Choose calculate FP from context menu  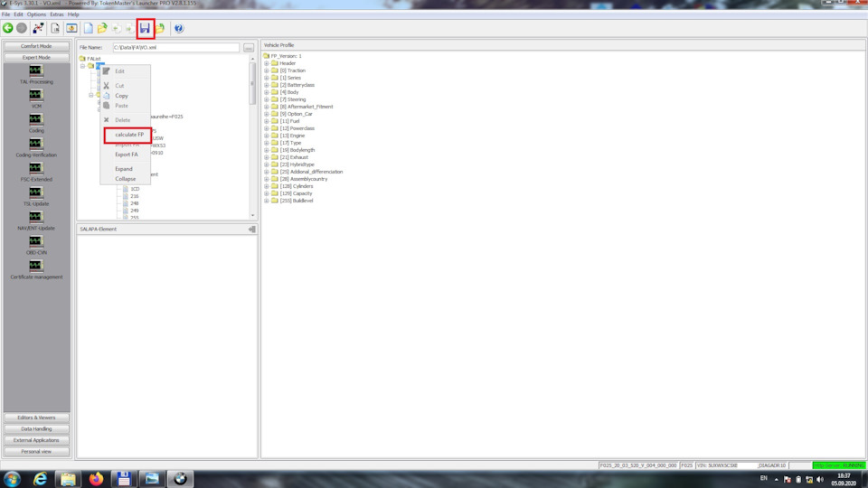click(127, 135)
